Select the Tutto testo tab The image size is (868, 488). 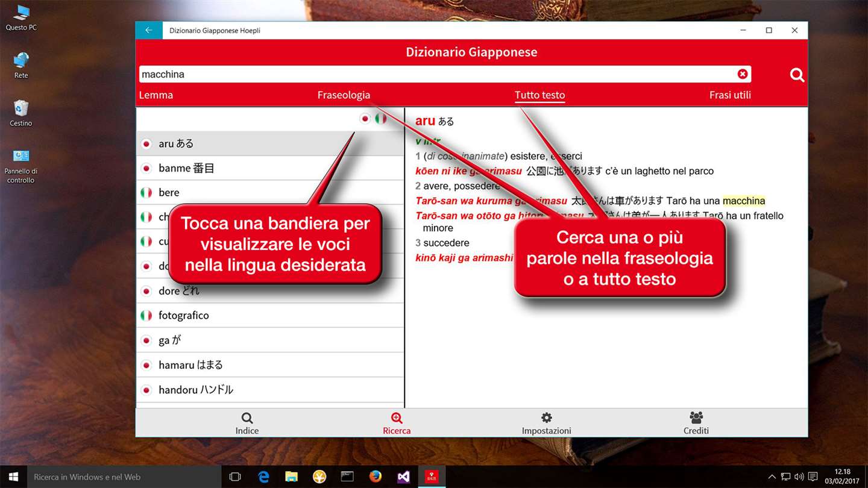539,95
